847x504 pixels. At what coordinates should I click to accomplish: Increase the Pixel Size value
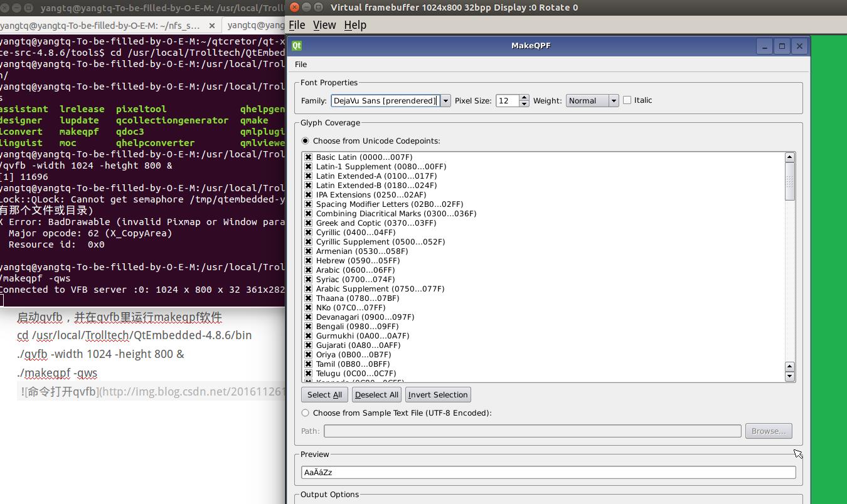click(524, 97)
